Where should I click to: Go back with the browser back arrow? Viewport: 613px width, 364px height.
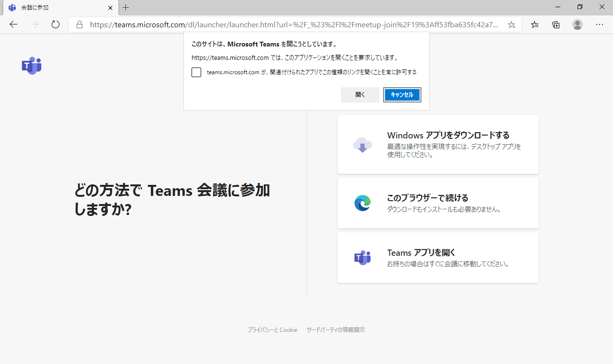tap(13, 24)
